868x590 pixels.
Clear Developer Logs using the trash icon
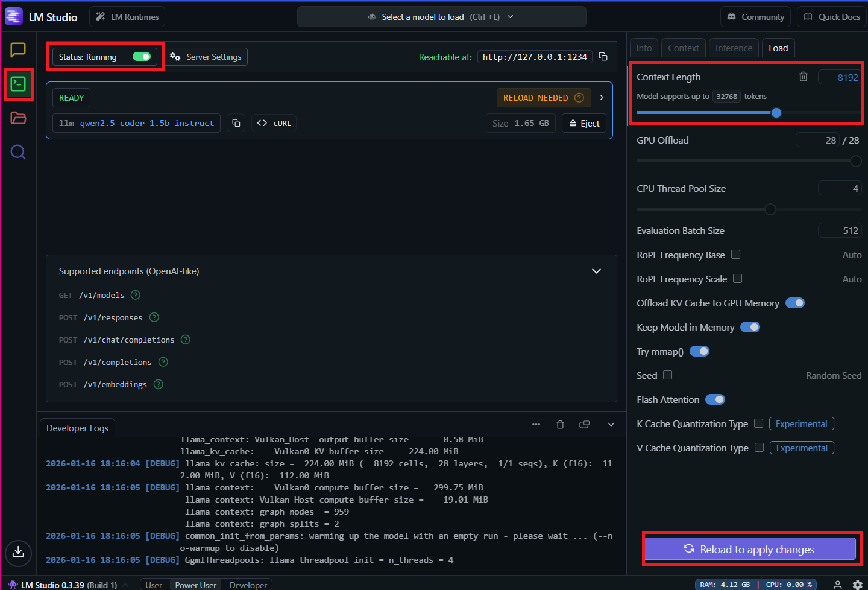[560, 424]
